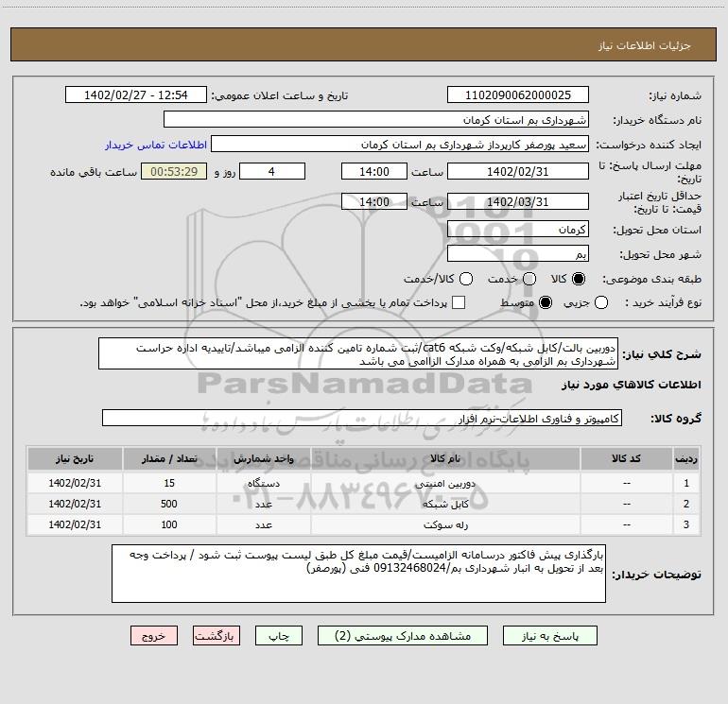Select the 'کالا' radio button
The height and width of the screenshot is (704, 728).
click(x=579, y=279)
